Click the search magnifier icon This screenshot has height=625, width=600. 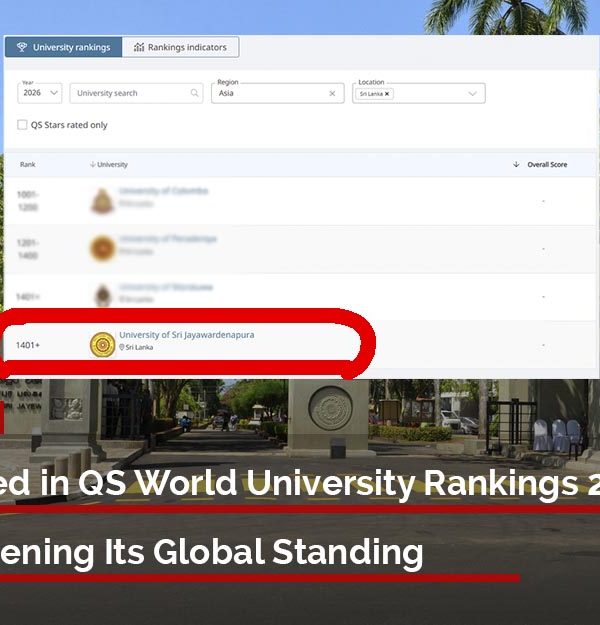[195, 93]
